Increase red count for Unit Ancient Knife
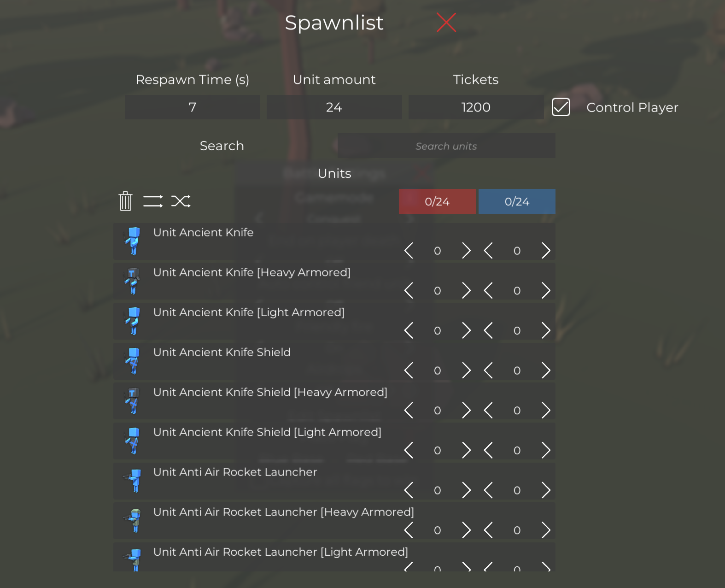This screenshot has height=588, width=725. tap(466, 251)
